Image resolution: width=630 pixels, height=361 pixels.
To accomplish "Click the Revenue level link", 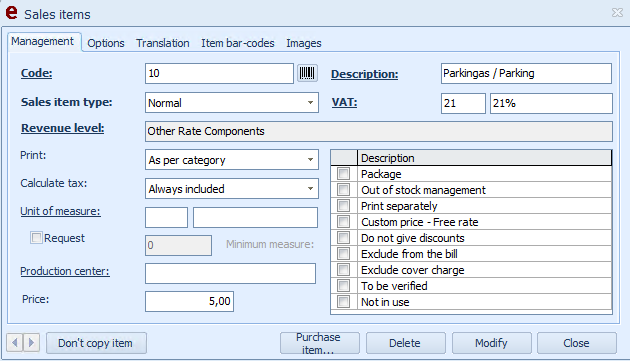I will (63, 128).
